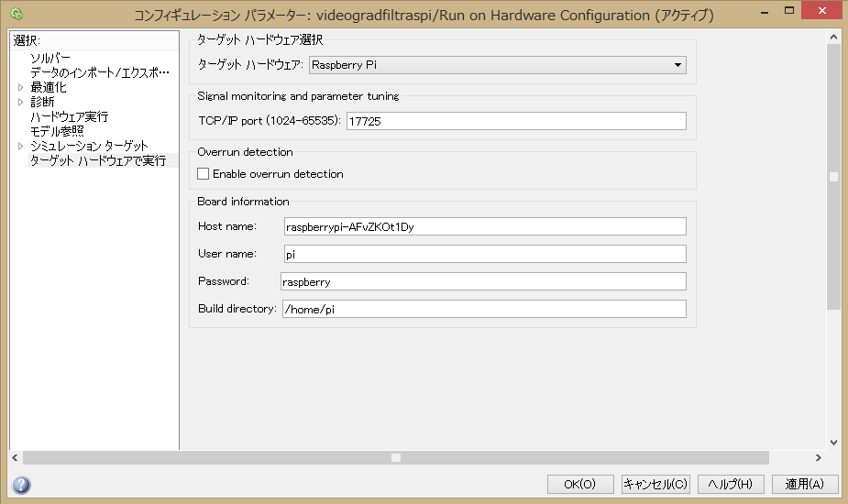Click the application icon in the title bar
The width and height of the screenshot is (848, 504).
(17, 15)
